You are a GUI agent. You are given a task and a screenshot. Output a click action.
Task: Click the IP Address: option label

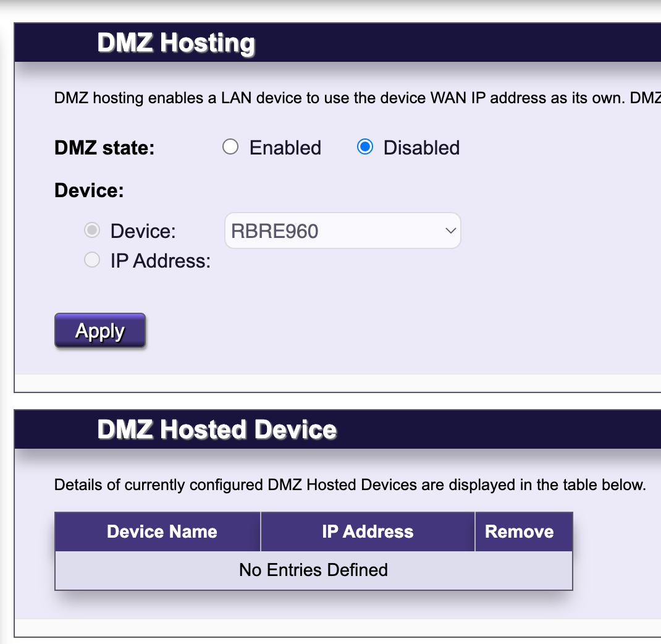pos(160,261)
